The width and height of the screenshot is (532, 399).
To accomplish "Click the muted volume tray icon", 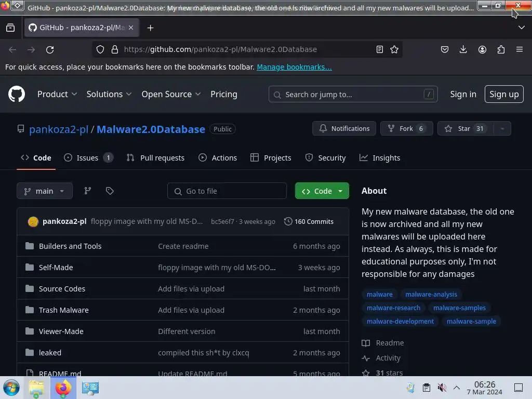I will click(442, 388).
